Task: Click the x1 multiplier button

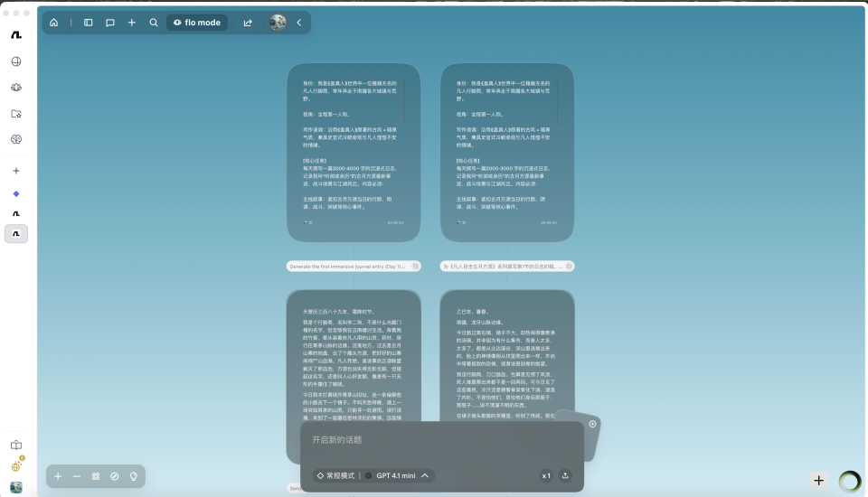Action: point(546,475)
